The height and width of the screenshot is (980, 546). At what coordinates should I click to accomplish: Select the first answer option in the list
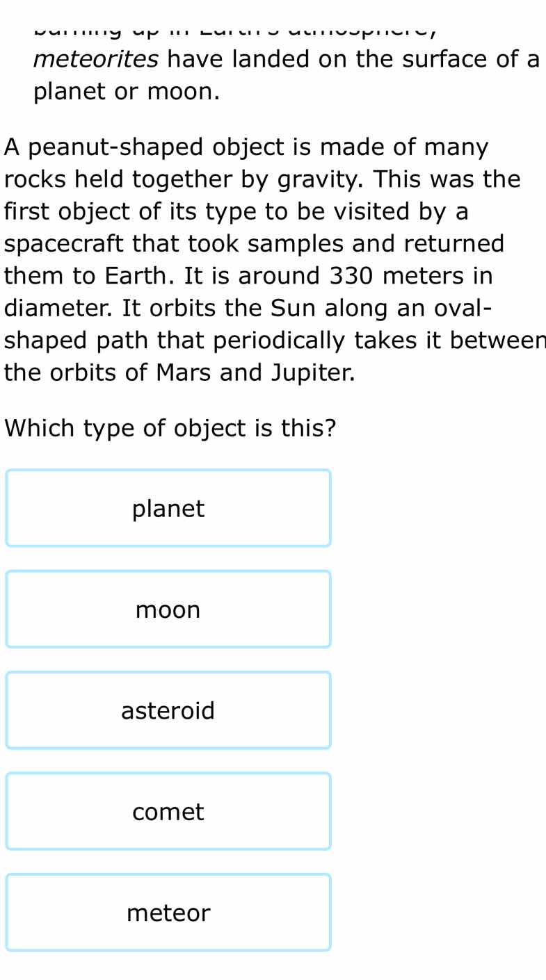click(168, 508)
